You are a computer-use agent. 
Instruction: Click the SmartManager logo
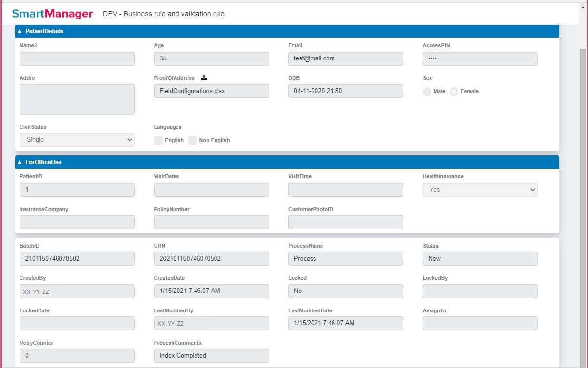pyautogui.click(x=53, y=14)
